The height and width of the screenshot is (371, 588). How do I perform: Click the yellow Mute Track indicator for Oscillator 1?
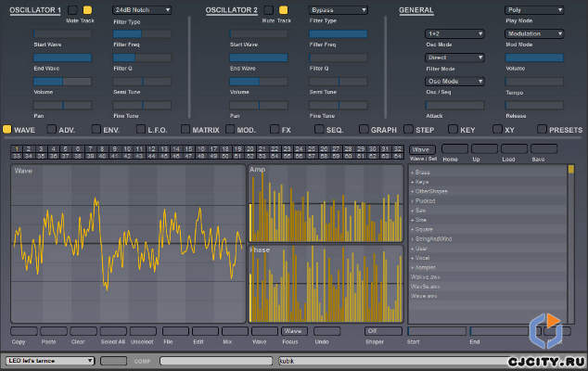click(87, 10)
